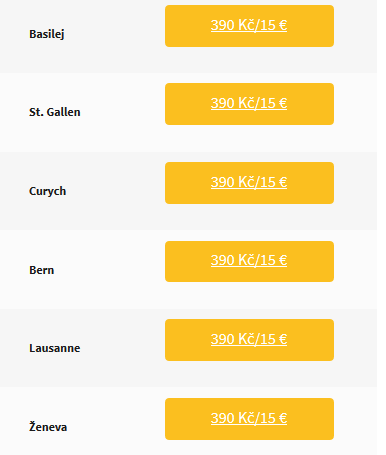Select the Curych 390 Kč/15 € price button
Viewport: 386px width, 455px height.
point(249,183)
